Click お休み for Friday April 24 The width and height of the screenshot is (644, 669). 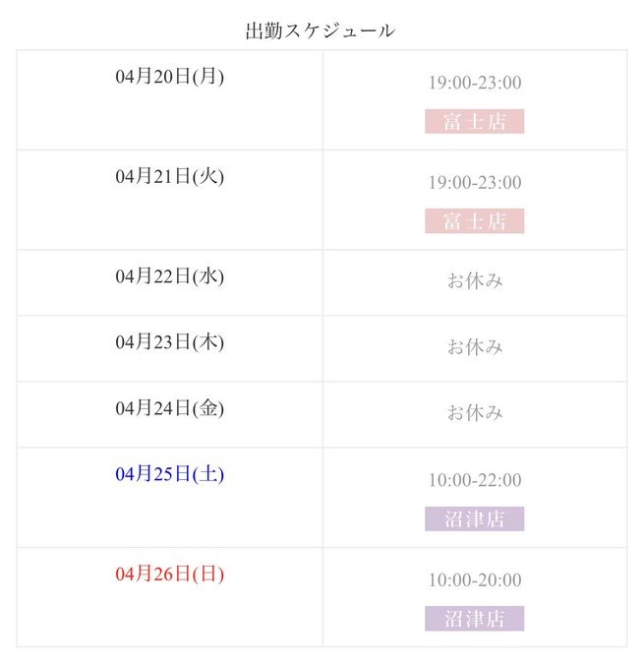[474, 413]
